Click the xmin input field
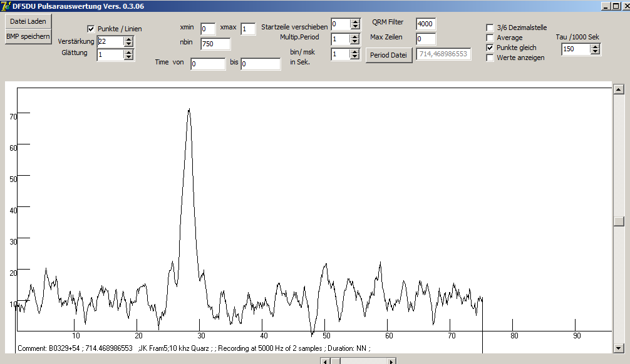Viewport: 630px width, 364px height. (x=208, y=29)
